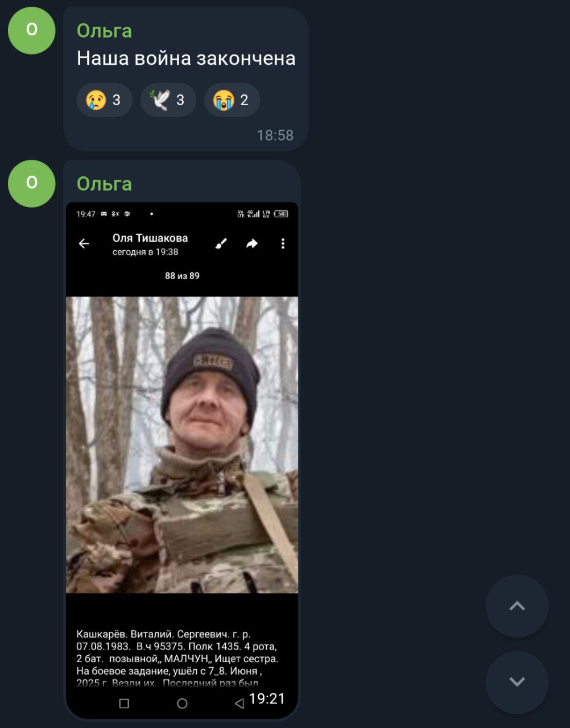Click sender name Ольга above the image

(104, 184)
